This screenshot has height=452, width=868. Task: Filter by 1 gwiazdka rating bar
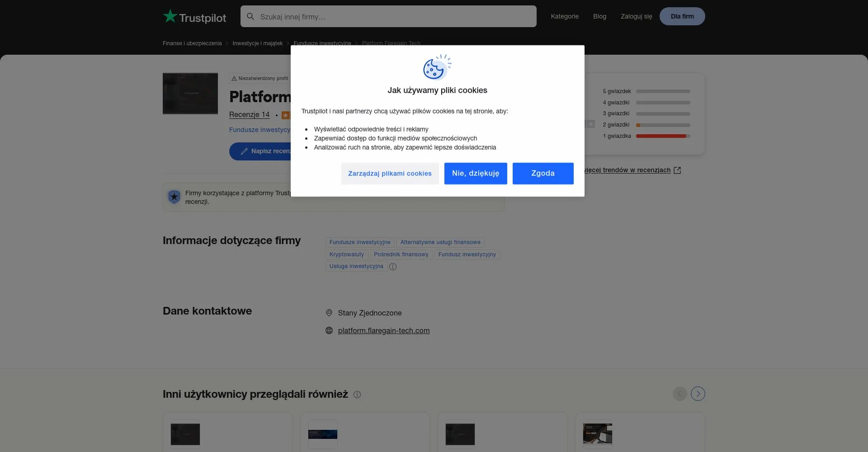click(663, 136)
